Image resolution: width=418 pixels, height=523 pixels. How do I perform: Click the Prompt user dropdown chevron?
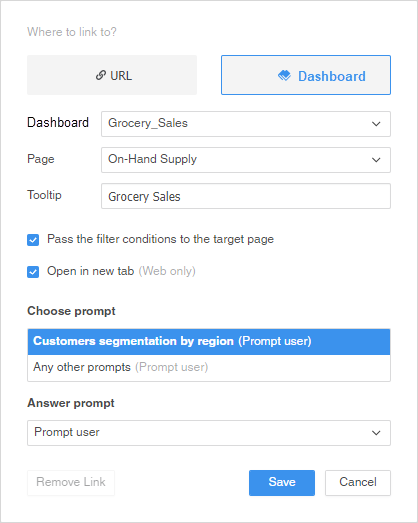pyautogui.click(x=376, y=433)
